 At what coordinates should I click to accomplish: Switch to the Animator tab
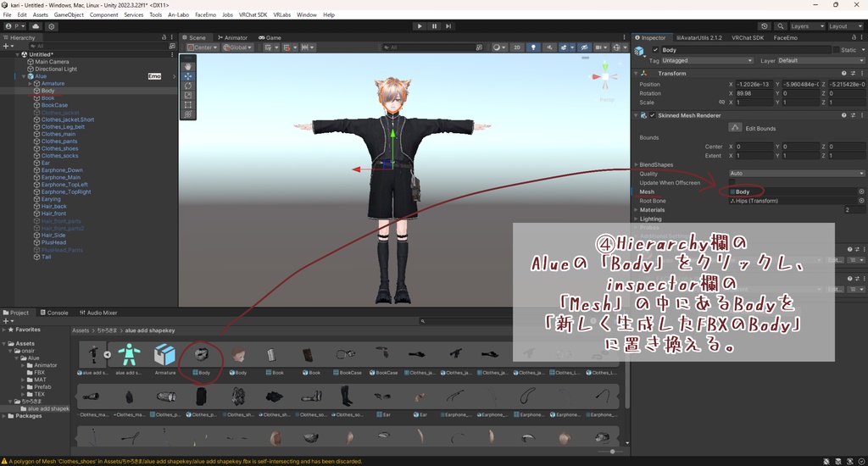232,37
